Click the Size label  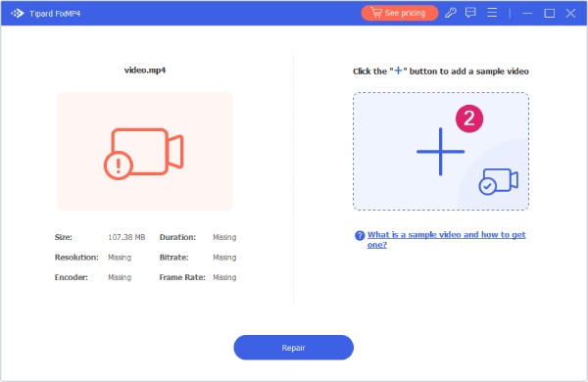[64, 237]
